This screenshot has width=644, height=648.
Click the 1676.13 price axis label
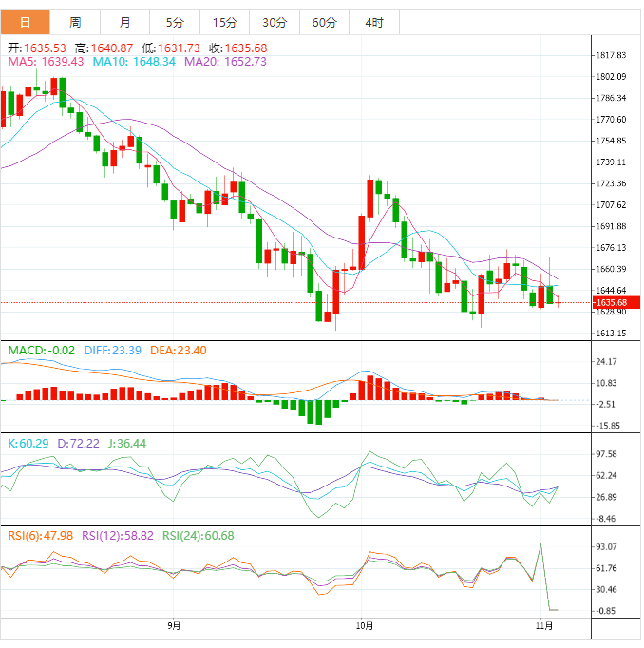point(611,248)
